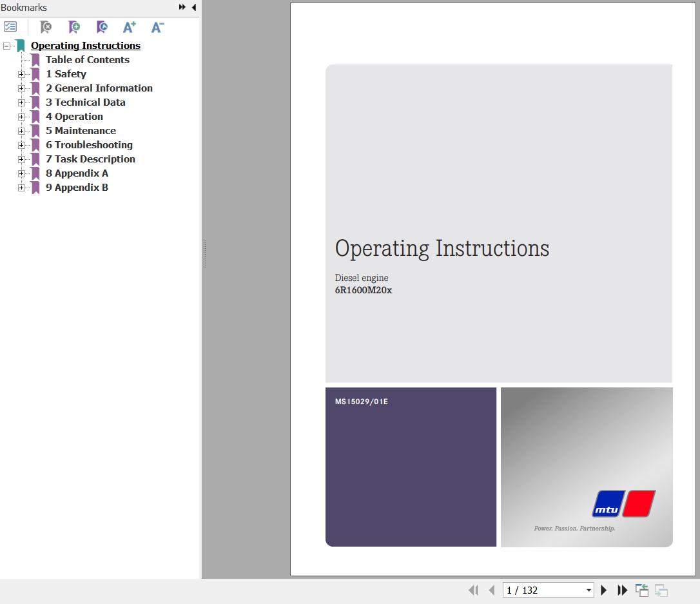Click the bookmark icon beside 1 Safety
This screenshot has width=700, height=604.
click(x=35, y=74)
